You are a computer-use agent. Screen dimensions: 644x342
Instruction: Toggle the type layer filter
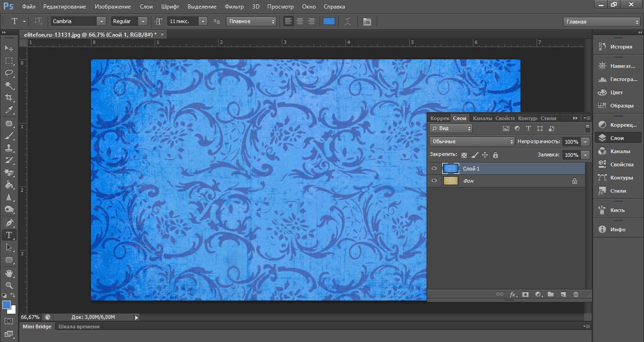point(528,128)
